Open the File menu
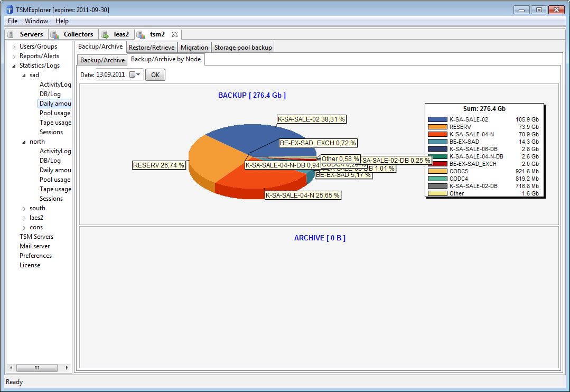The height and width of the screenshot is (392, 570). coord(13,21)
